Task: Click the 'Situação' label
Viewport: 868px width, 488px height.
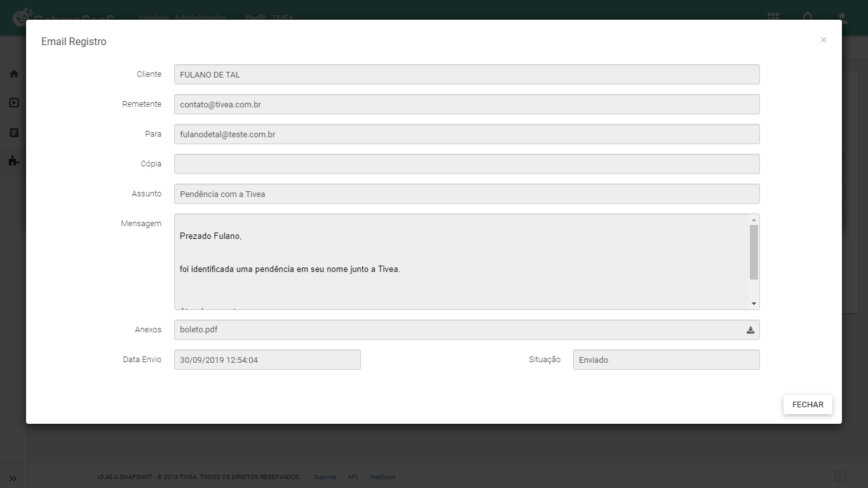Action: coord(545,360)
